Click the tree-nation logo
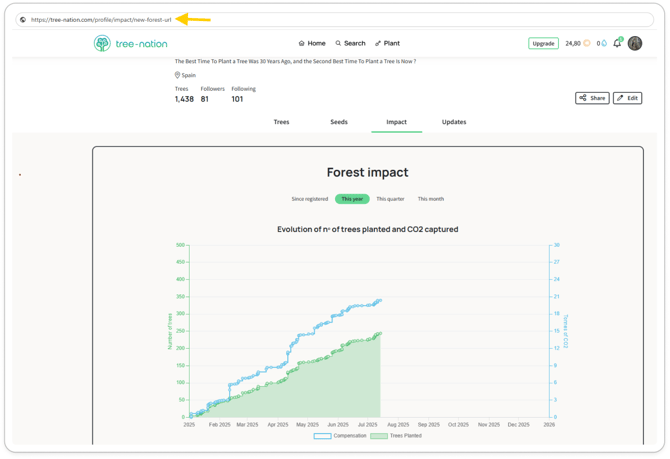The width and height of the screenshot is (670, 459). (131, 44)
